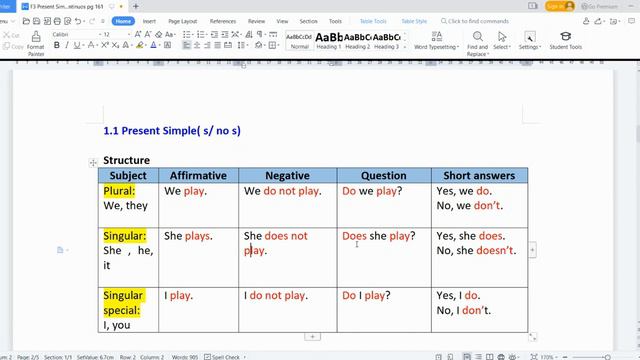Screen dimensions: 640x360
Task: Switch to Print Layout view in status bar
Action: (467, 357)
